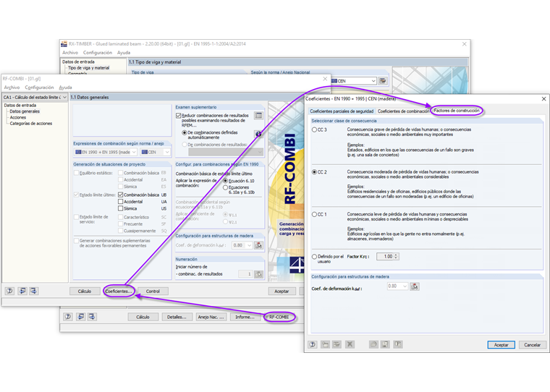This screenshot has width=550, height=392.
Task: Open Ayuda menu in the RX-TIMBER window
Action: click(x=124, y=53)
